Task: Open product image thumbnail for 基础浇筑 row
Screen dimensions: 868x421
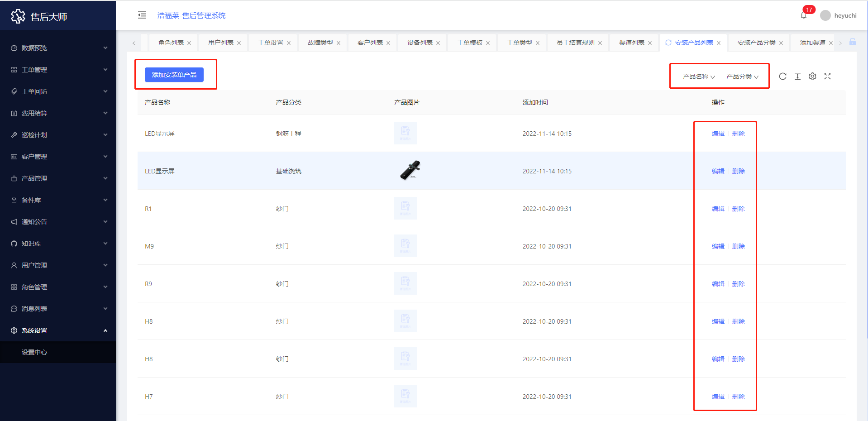Action: point(410,171)
